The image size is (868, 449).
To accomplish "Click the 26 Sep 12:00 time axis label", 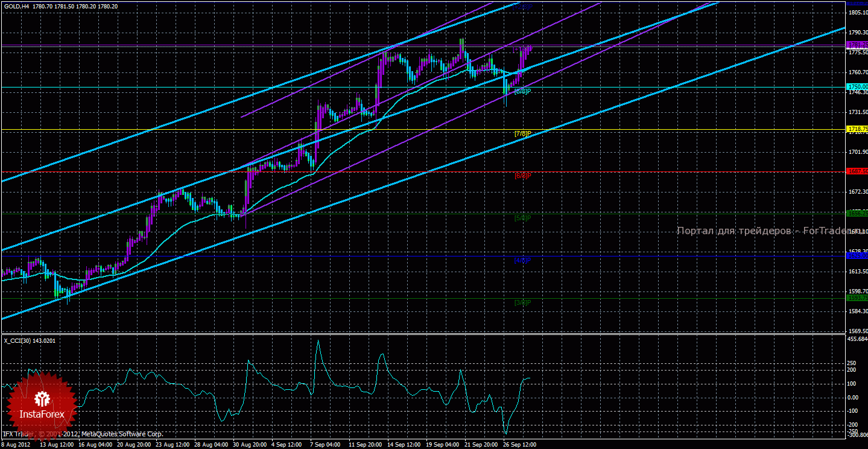I will tap(521, 445).
